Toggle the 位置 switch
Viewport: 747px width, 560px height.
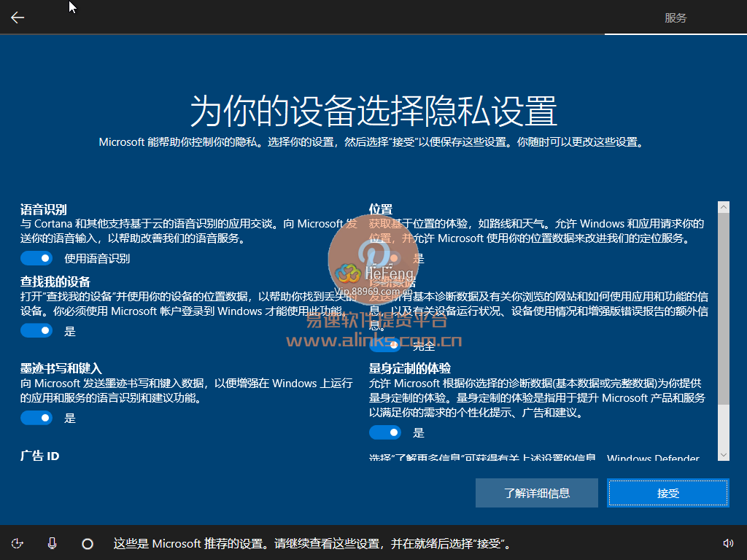point(385,258)
